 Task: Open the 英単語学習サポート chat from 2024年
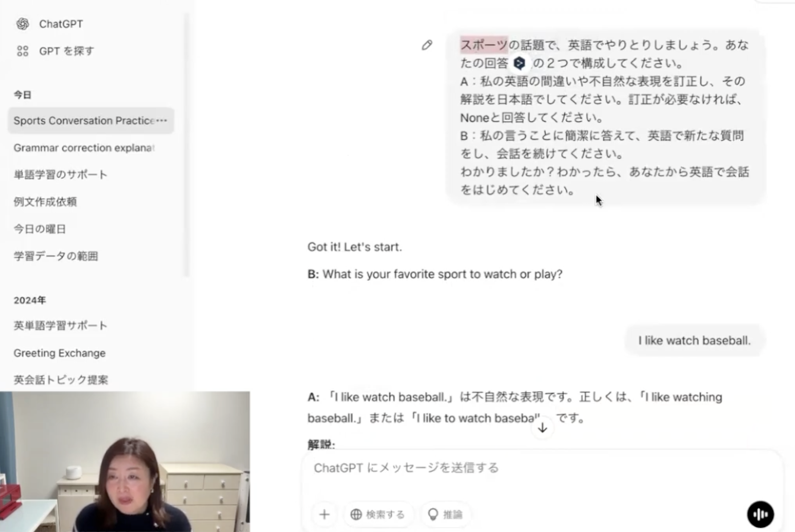[60, 326]
